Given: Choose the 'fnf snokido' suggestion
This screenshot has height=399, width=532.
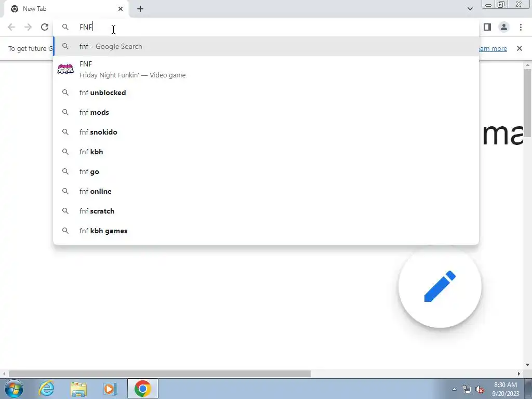Looking at the screenshot, I should click(266, 132).
